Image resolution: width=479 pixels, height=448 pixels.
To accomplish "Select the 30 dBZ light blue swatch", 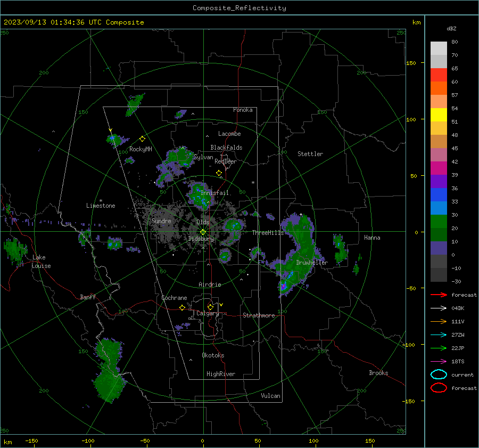I will coord(439,208).
